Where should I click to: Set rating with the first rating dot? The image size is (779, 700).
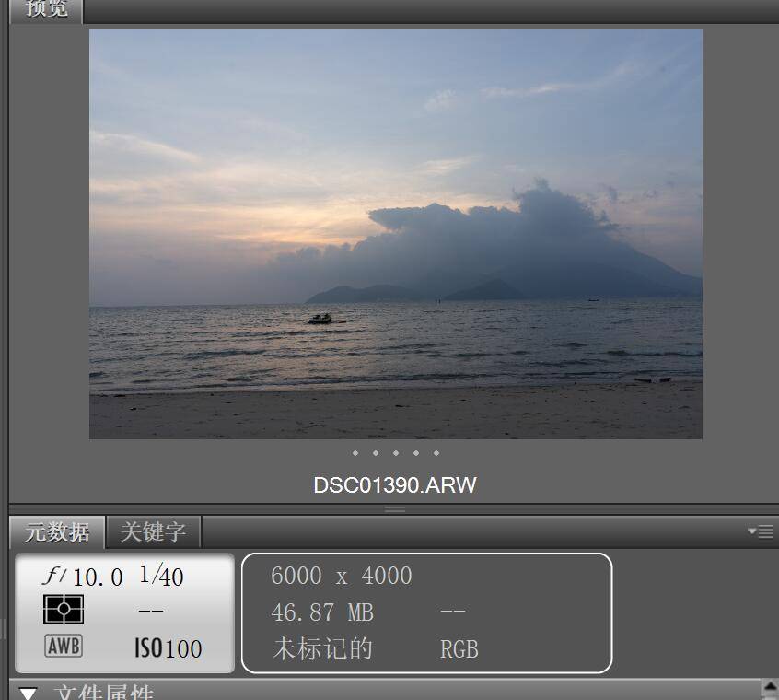point(355,453)
